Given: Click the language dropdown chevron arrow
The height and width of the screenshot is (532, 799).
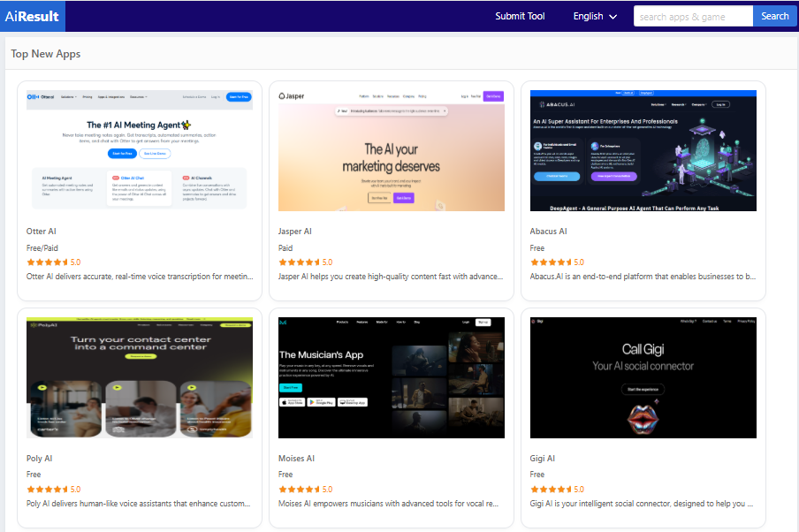Looking at the screenshot, I should (613, 17).
